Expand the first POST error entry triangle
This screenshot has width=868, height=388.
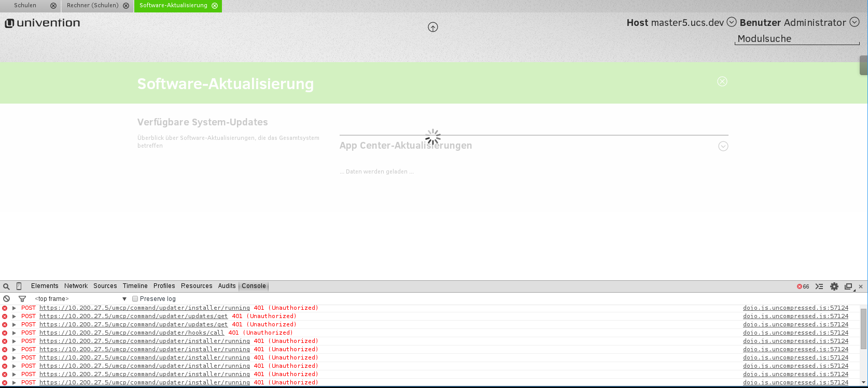click(15, 308)
